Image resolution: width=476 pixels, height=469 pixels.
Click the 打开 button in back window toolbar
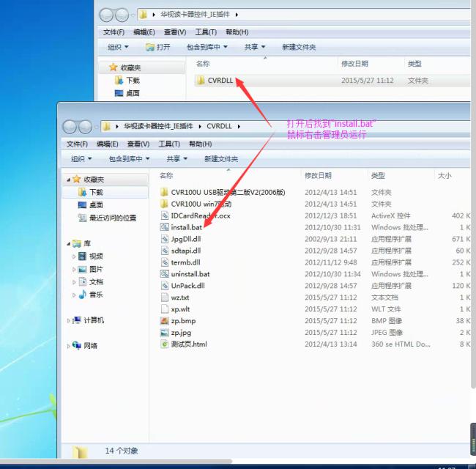(158, 47)
